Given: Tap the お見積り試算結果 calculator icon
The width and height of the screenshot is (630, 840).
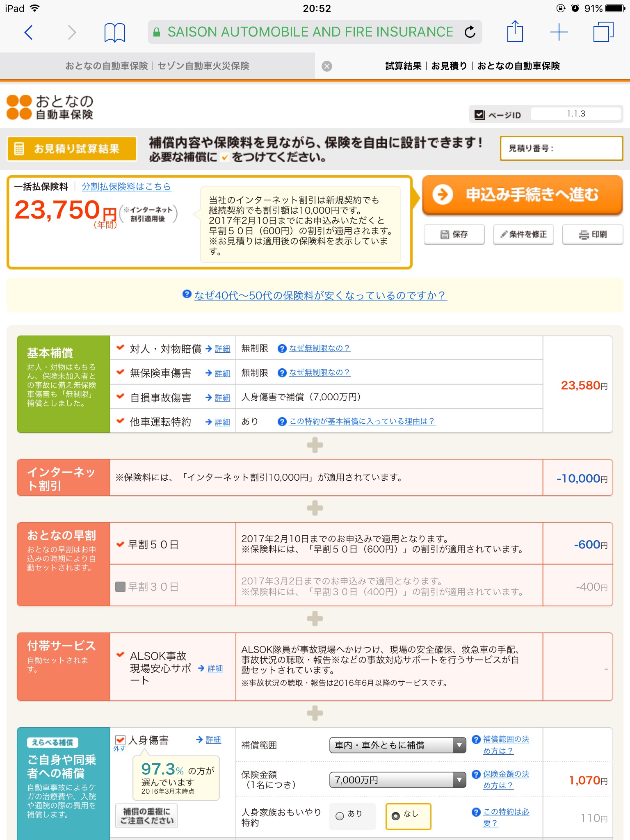Looking at the screenshot, I should pyautogui.click(x=19, y=148).
